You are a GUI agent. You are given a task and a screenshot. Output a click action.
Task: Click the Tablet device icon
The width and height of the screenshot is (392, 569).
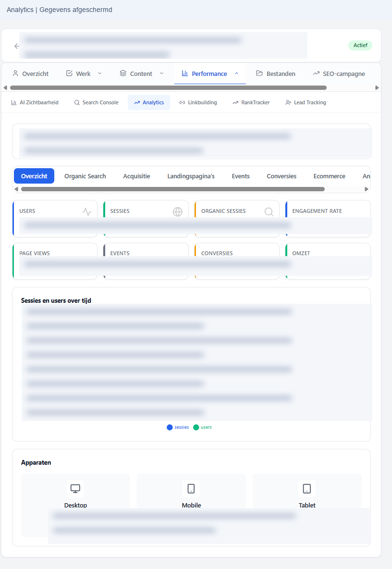307,489
